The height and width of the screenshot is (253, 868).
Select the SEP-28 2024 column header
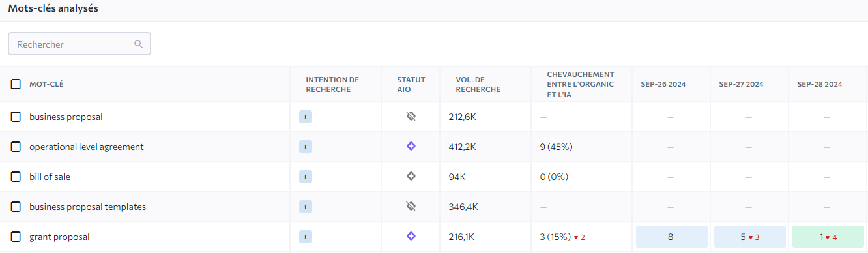(819, 84)
